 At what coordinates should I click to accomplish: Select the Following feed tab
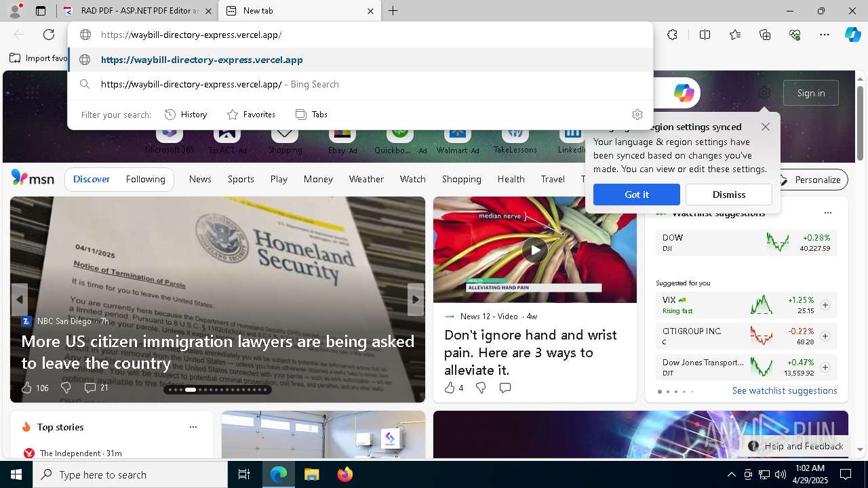145,179
